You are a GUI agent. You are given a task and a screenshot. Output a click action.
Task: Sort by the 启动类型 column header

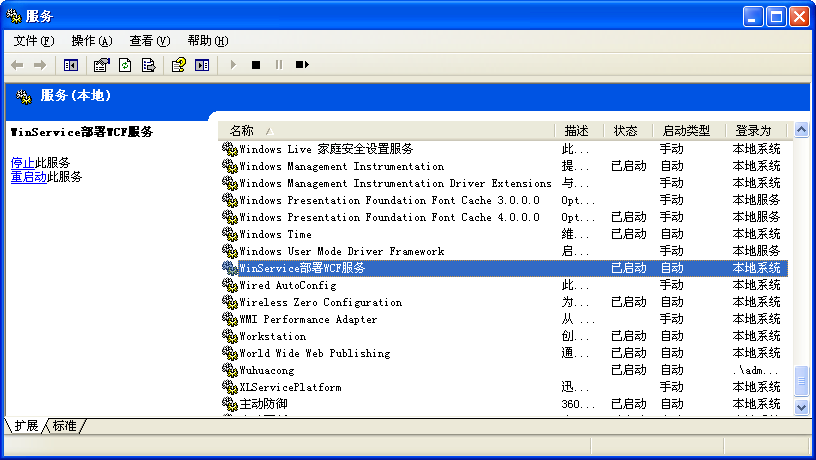pos(688,131)
